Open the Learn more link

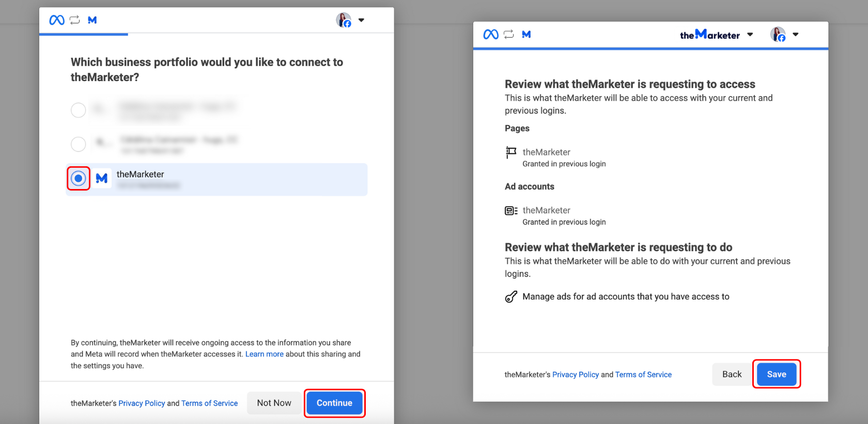(265, 354)
